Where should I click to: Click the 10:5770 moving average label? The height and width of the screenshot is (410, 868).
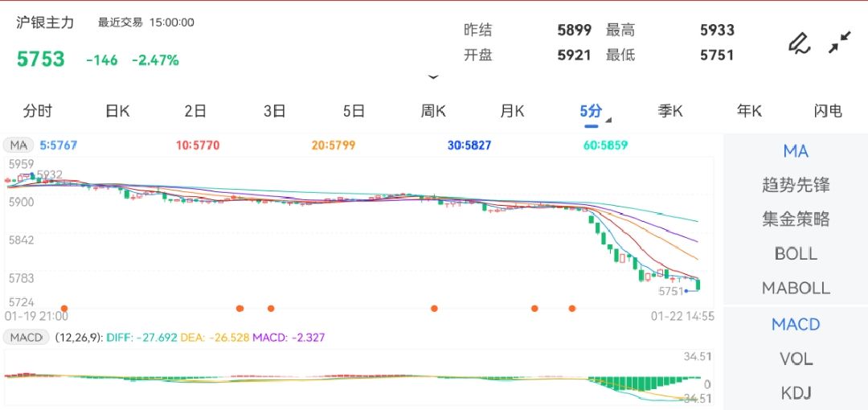coord(198,146)
